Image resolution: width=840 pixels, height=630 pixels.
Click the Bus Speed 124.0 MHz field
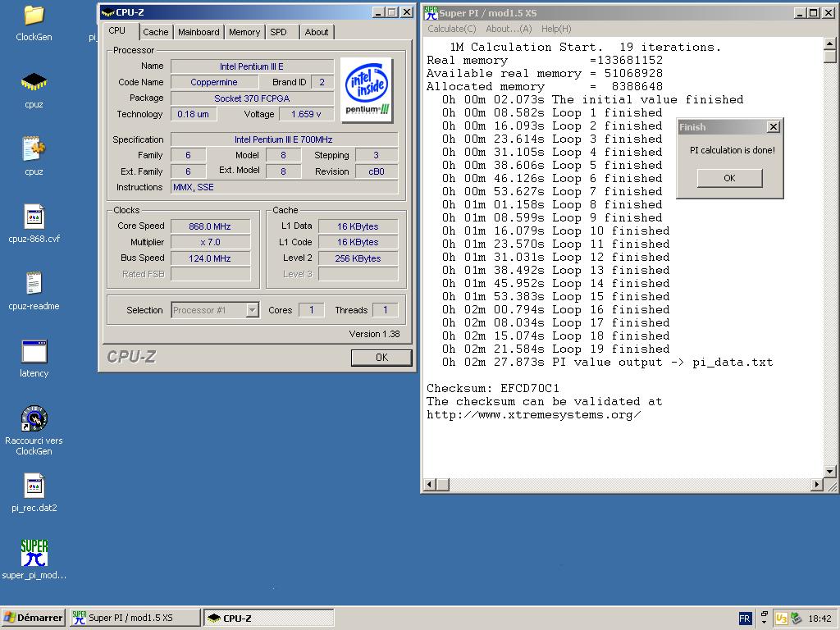tap(210, 258)
